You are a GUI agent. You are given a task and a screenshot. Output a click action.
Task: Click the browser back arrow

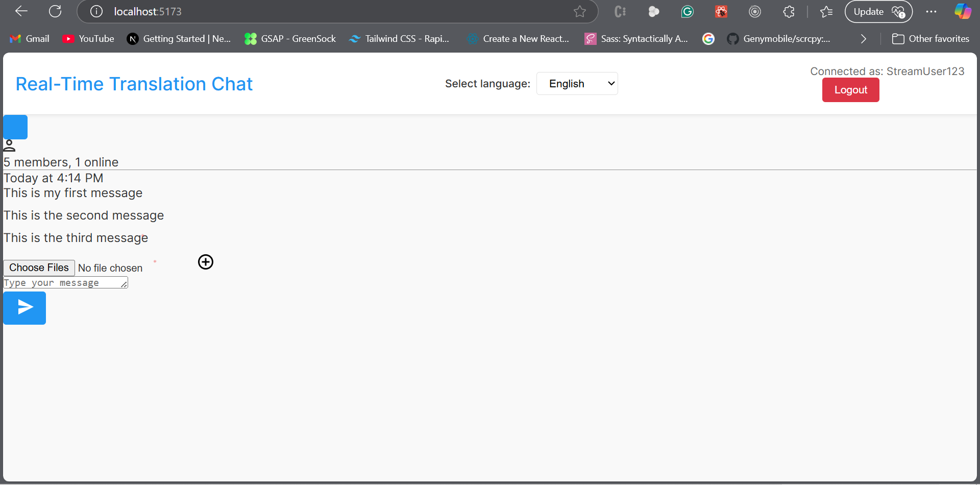pos(21,11)
